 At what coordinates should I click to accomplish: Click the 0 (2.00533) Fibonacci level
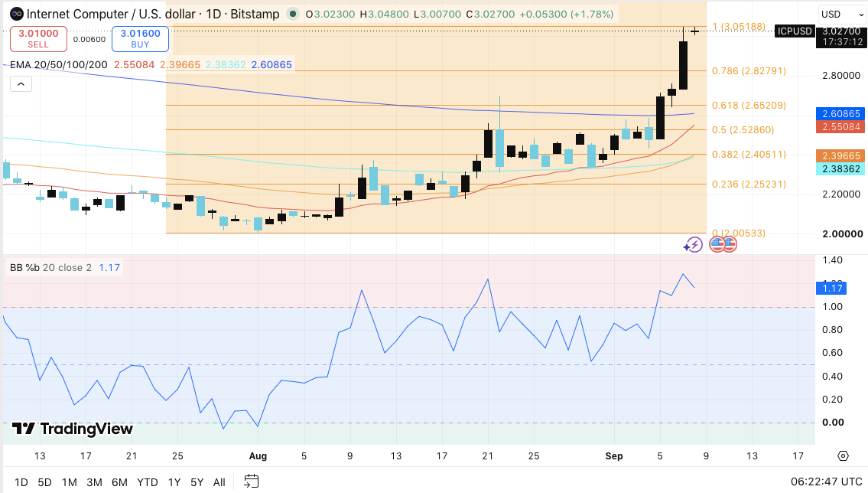click(739, 233)
